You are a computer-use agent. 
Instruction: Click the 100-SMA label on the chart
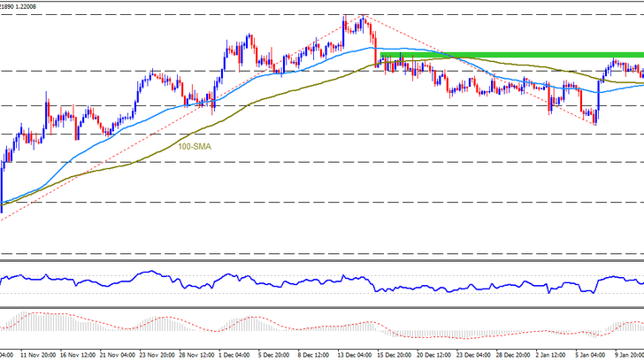[195, 147]
